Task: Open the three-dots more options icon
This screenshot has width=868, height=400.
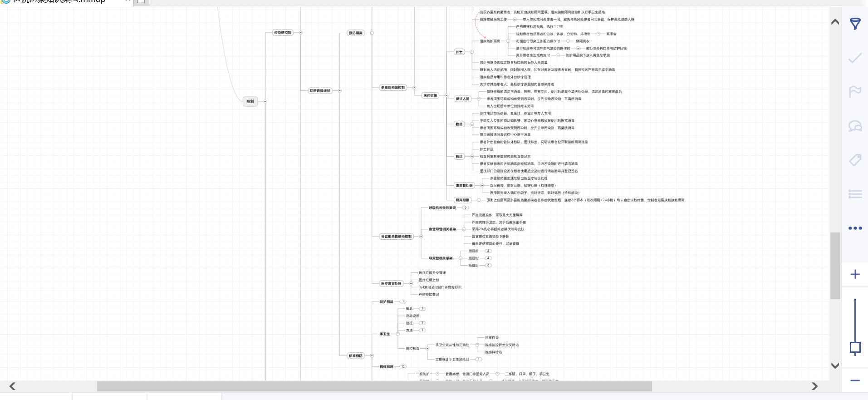Action: [x=855, y=228]
